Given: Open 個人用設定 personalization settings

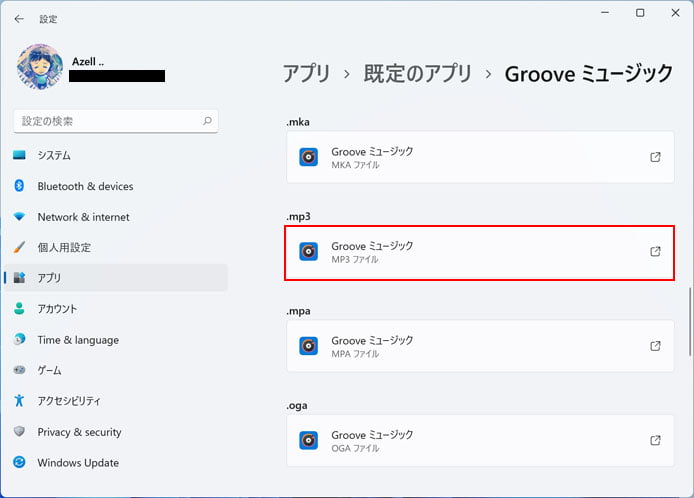Looking at the screenshot, I should [116, 247].
